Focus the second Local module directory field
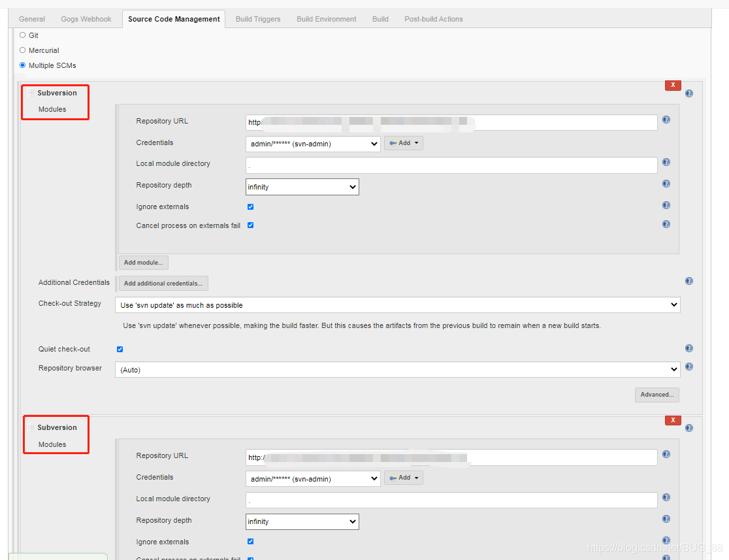 451,500
